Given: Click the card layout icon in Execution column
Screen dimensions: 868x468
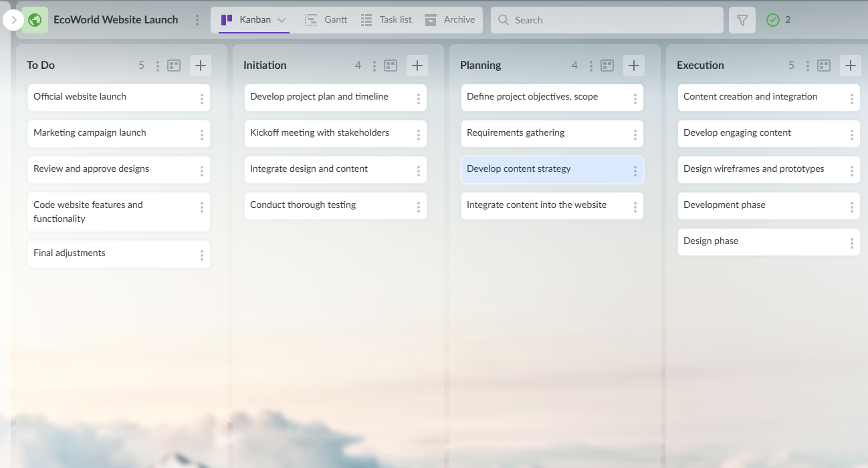Looking at the screenshot, I should pyautogui.click(x=823, y=65).
